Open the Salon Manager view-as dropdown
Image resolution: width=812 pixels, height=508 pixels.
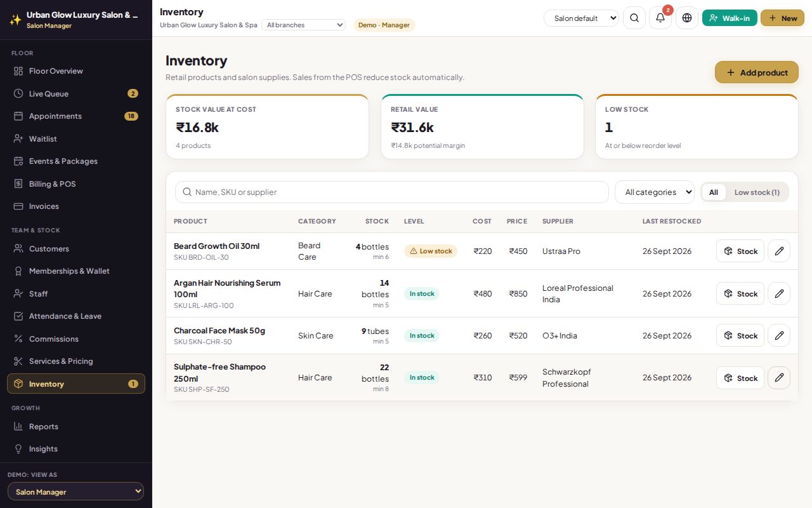[75, 491]
